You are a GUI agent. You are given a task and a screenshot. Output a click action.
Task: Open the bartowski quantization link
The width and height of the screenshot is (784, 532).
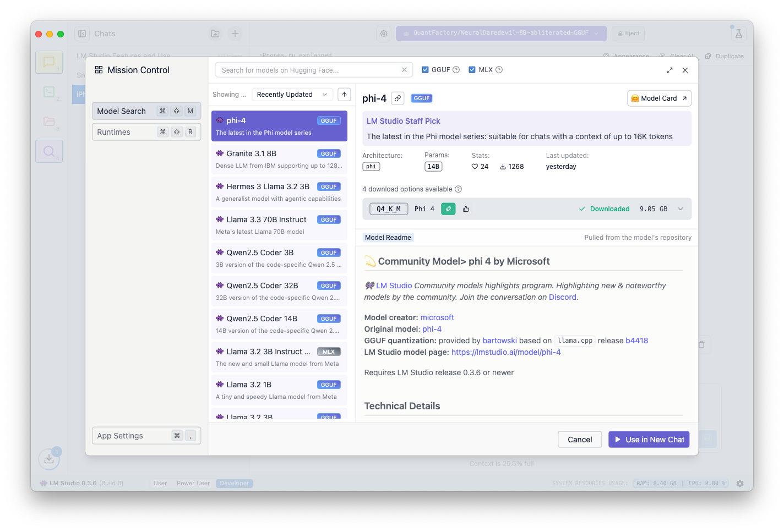tap(500, 341)
